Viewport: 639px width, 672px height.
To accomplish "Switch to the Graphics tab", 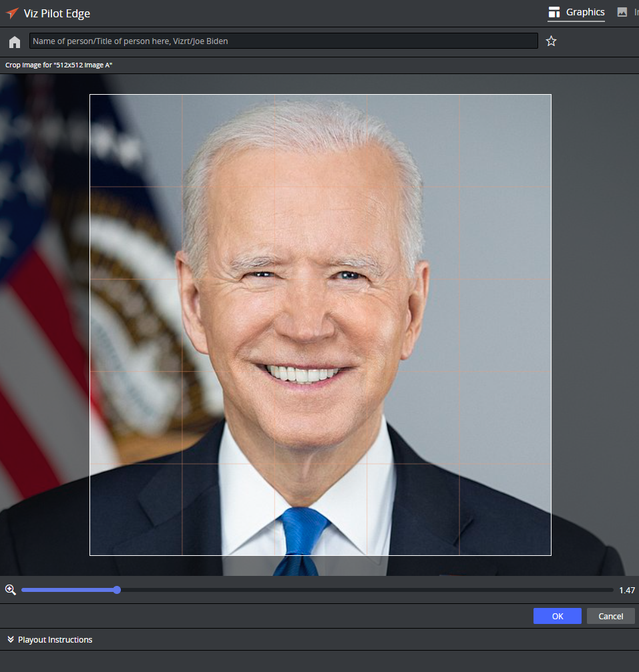I will click(576, 12).
